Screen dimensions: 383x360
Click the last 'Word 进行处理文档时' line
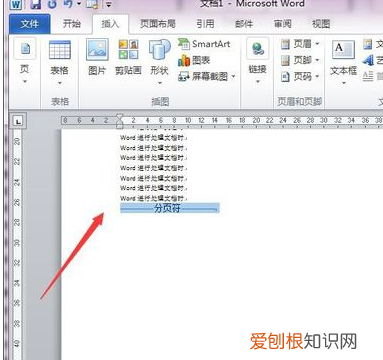pyautogui.click(x=154, y=198)
